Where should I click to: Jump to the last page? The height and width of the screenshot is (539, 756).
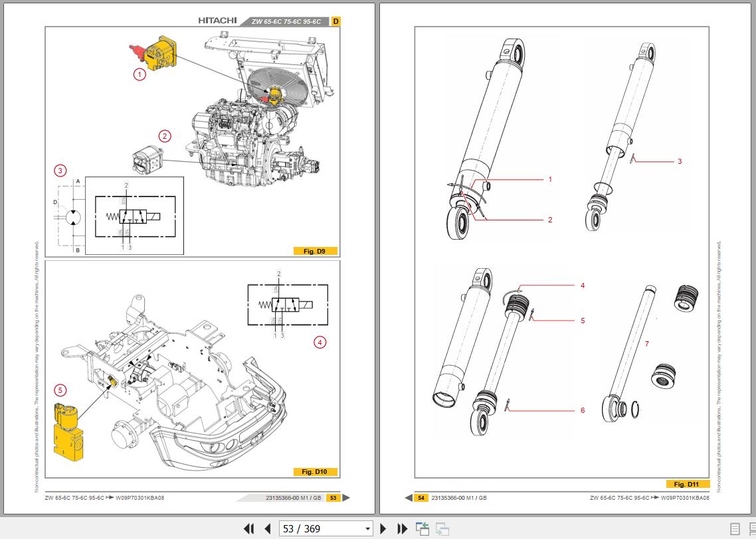tap(402, 528)
